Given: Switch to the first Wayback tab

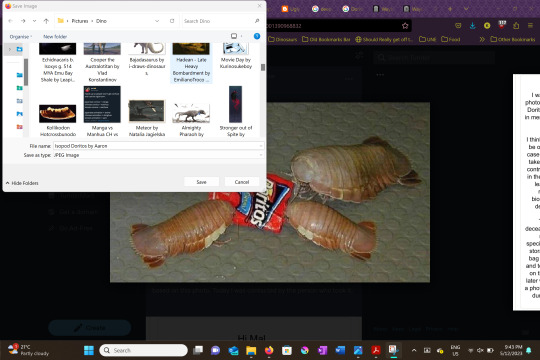Looking at the screenshot, I should click(382, 9).
